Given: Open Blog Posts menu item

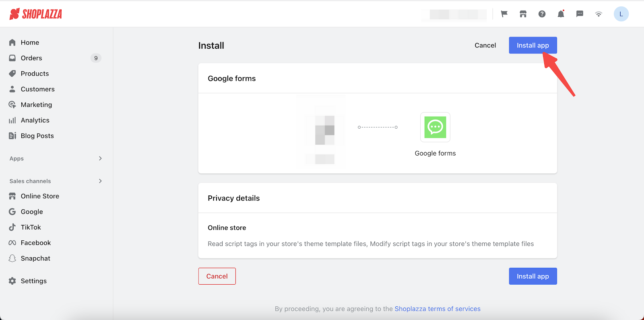Looking at the screenshot, I should 37,136.
